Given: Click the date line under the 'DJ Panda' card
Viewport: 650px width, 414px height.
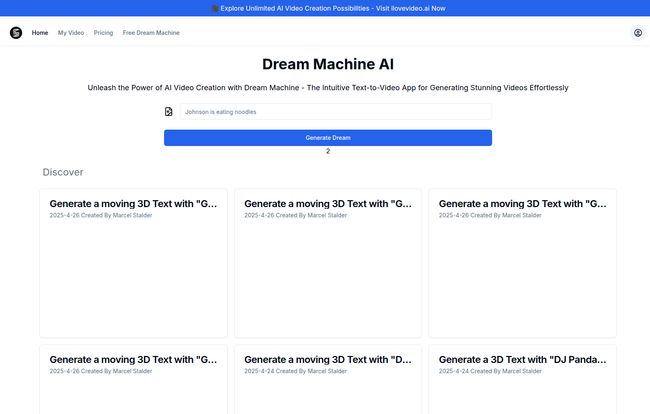Looking at the screenshot, I should pyautogui.click(x=490, y=371).
